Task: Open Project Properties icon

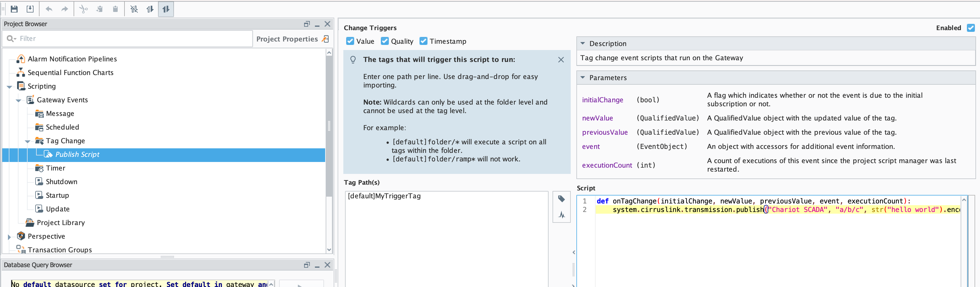Action: (x=326, y=39)
